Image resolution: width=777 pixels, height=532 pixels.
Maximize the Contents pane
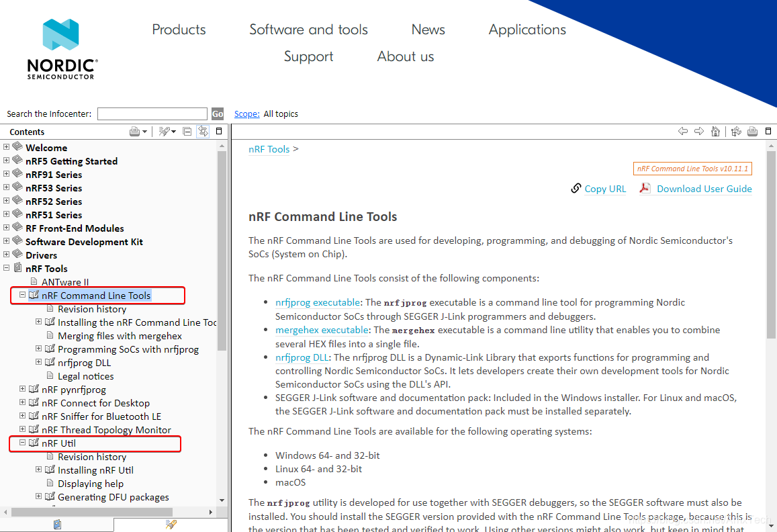pyautogui.click(x=219, y=132)
